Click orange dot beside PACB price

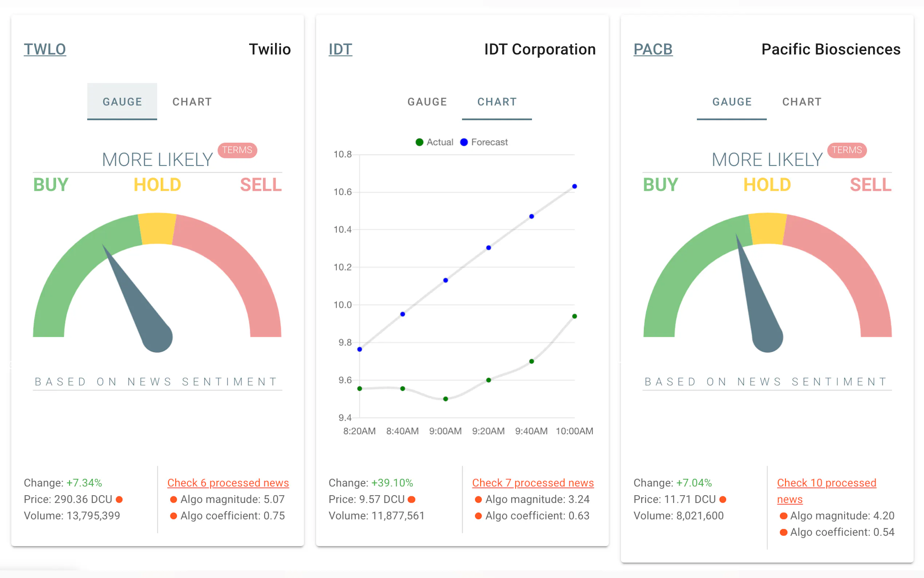(722, 499)
